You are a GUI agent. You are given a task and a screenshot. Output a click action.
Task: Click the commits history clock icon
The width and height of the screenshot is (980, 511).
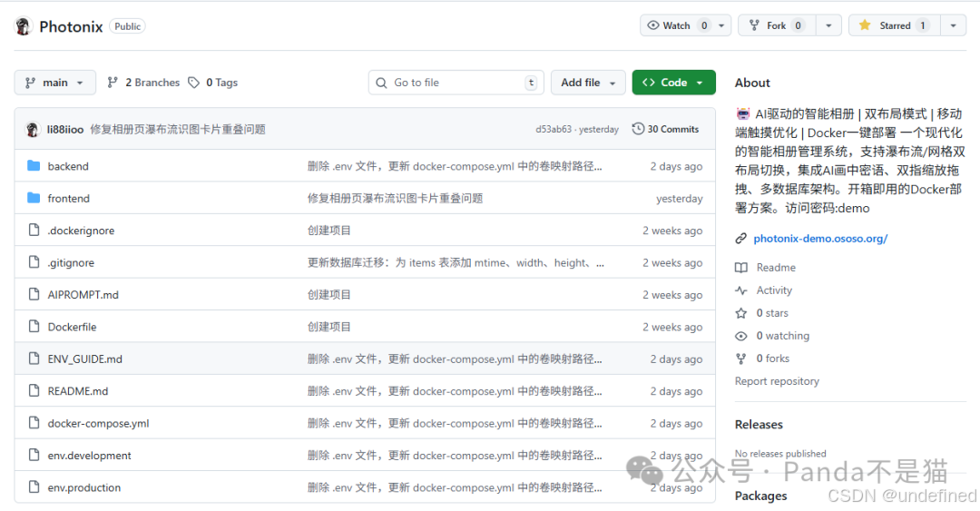tap(638, 129)
